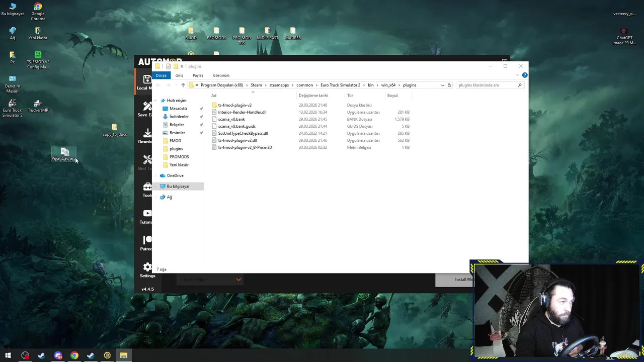Open Auto Select dropdown in AutoMod
The height and width of the screenshot is (362, 644).
point(210,280)
